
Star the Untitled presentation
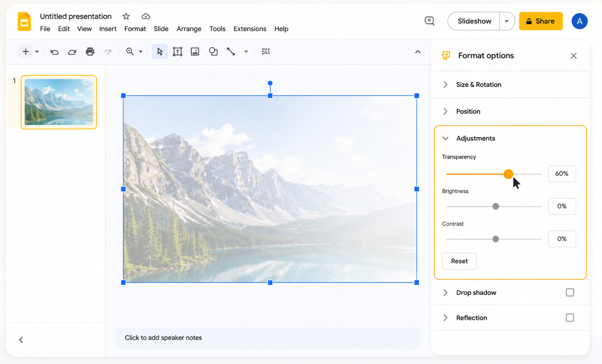(126, 16)
